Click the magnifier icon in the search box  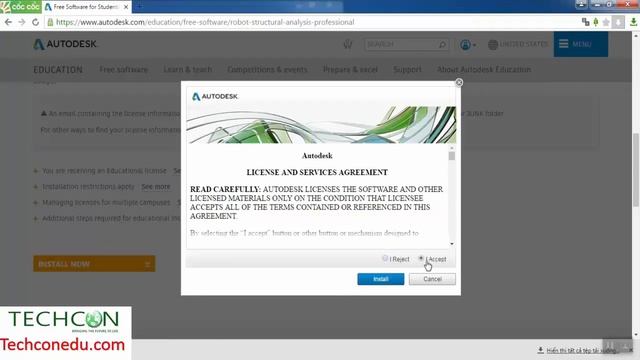click(442, 44)
